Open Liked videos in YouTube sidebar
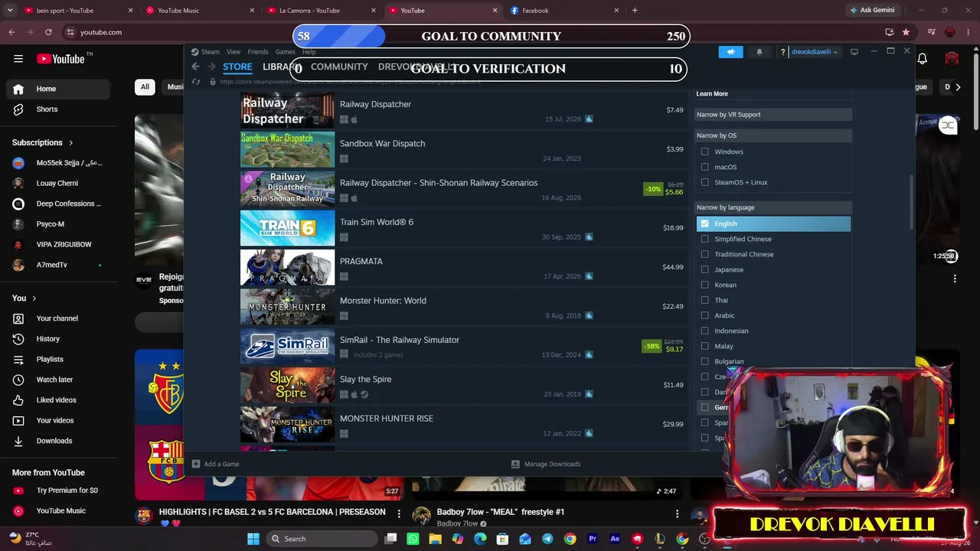Image resolution: width=980 pixels, height=551 pixels. coord(58,400)
